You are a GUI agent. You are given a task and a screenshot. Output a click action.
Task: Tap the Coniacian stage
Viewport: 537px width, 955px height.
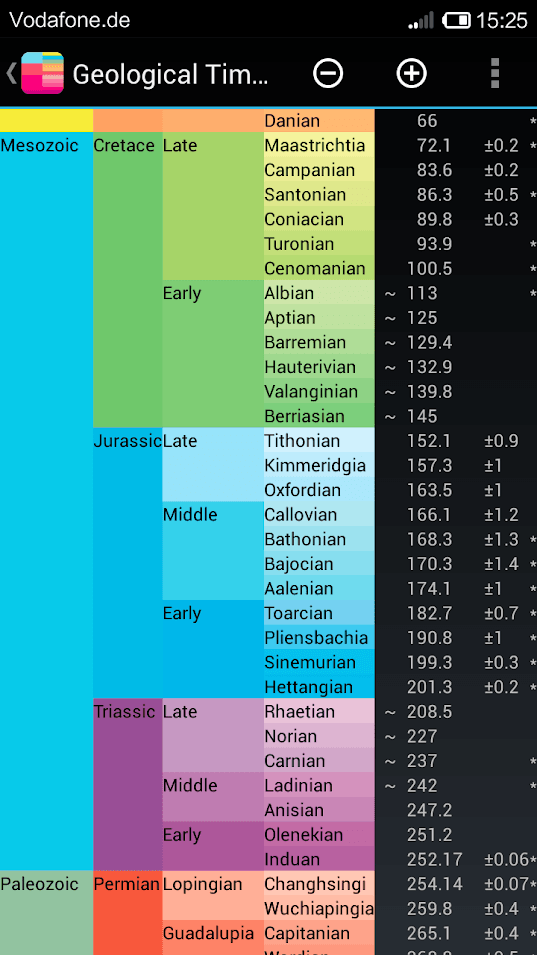[x=319, y=219]
